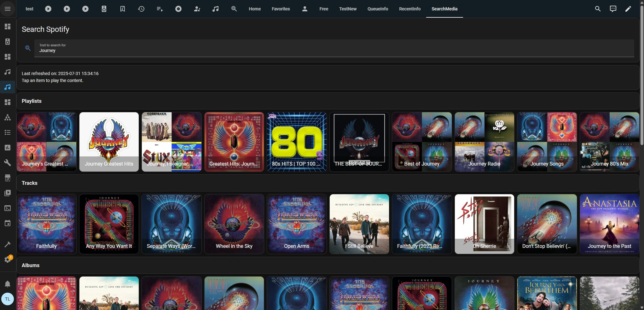Open the person account icon tab
Image resolution: width=644 pixels, height=310 pixels.
tap(305, 9)
